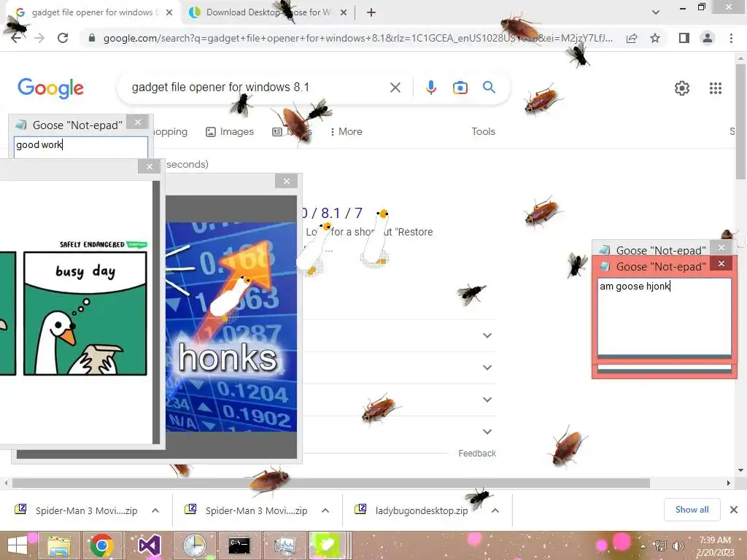Submit search with magnifier icon

[x=489, y=87]
